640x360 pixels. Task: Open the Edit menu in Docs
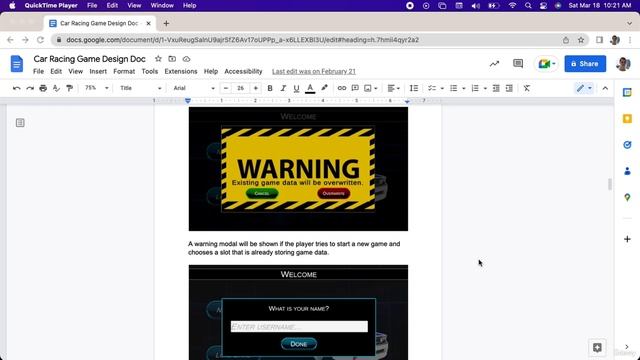pos(56,71)
